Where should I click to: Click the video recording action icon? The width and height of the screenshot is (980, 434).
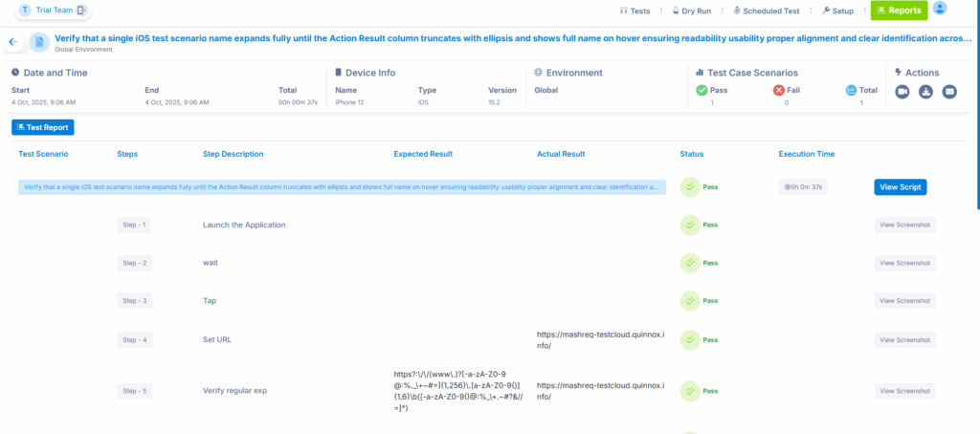point(902,92)
